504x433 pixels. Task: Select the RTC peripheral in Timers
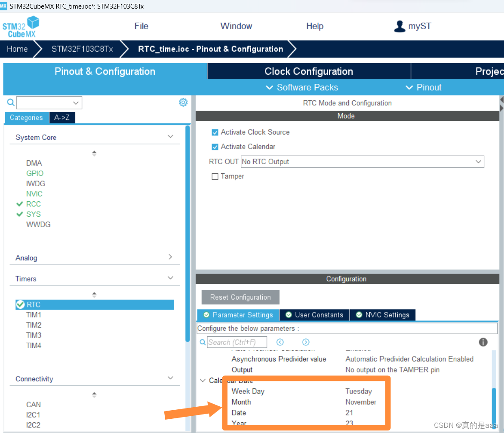(x=95, y=304)
